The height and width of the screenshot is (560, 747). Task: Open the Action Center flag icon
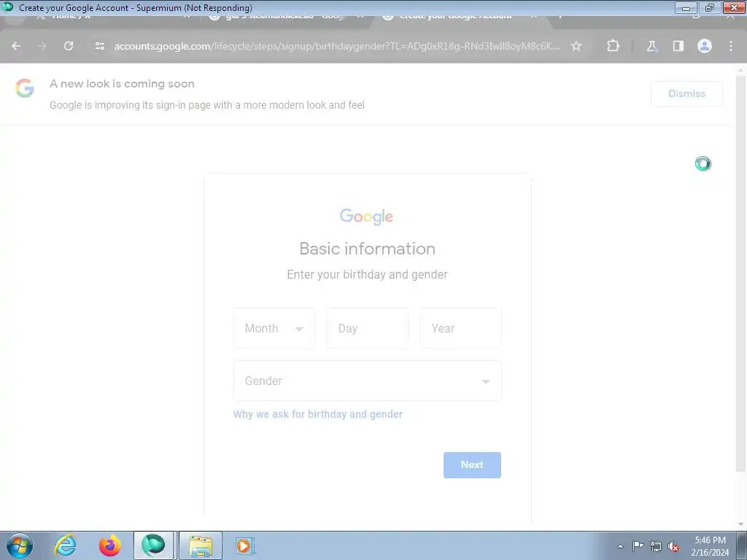pyautogui.click(x=638, y=546)
